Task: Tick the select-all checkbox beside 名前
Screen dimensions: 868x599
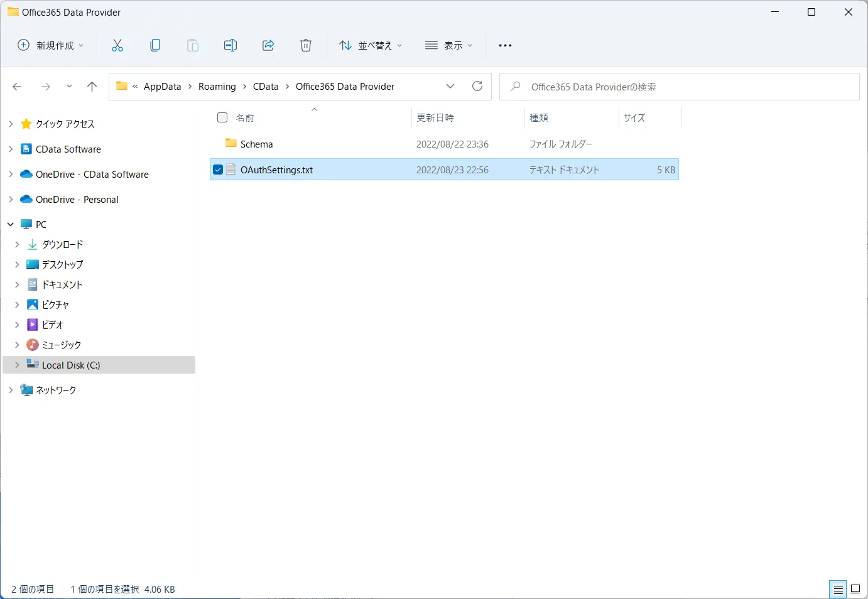Action: 222,117
